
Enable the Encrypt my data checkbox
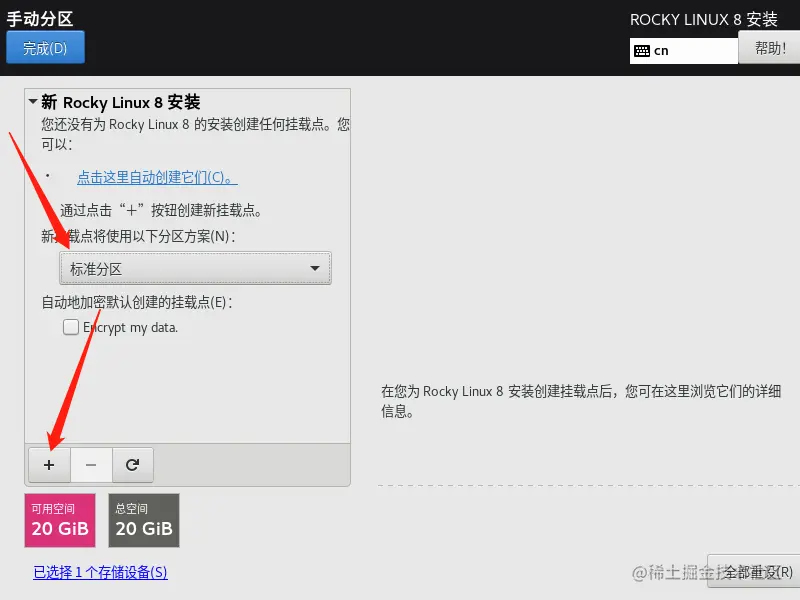(x=70, y=327)
